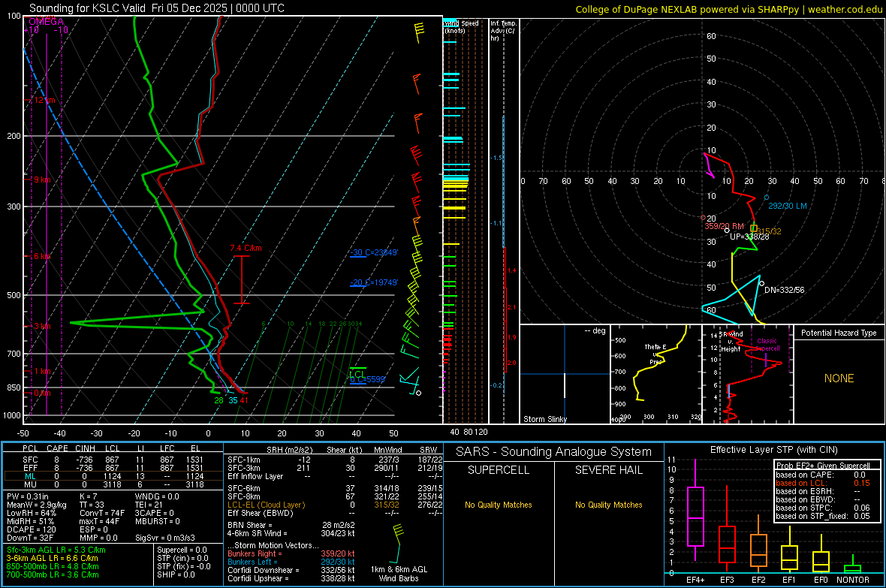Screen dimensions: 886x588
Task: Click the PW = 0.31in value
Action: (28, 496)
